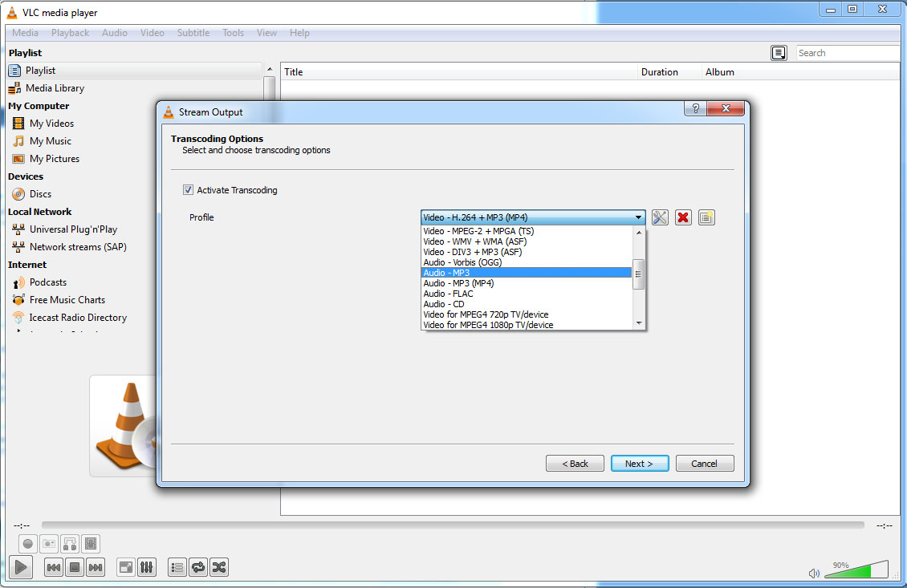Select Playlist in the sidebar
This screenshot has width=907, height=588.
(x=134, y=71)
